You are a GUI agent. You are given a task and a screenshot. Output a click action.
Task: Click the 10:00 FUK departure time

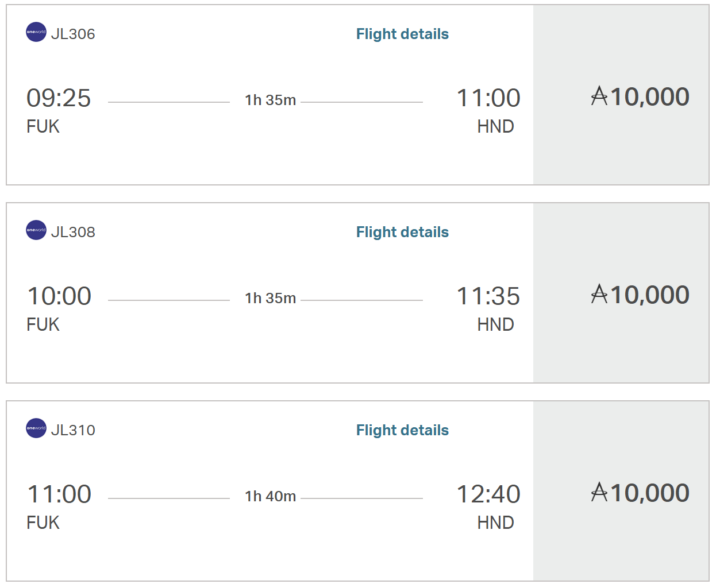pos(59,296)
